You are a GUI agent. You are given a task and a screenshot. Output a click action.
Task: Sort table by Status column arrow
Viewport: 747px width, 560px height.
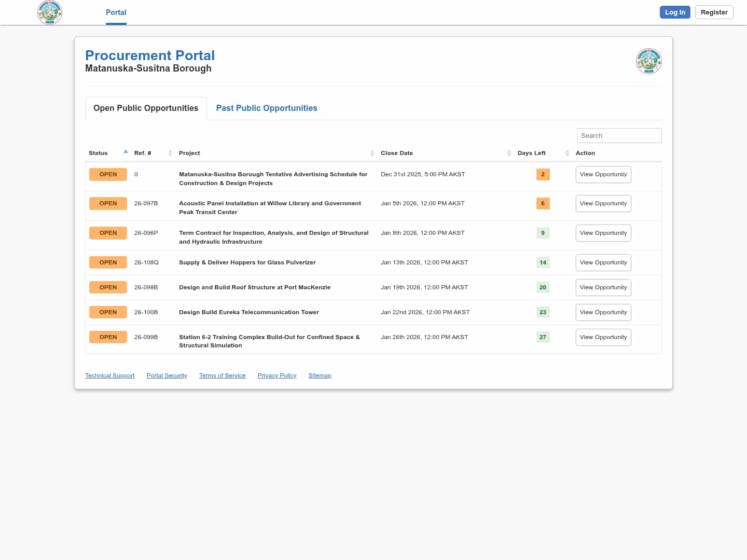tap(126, 152)
